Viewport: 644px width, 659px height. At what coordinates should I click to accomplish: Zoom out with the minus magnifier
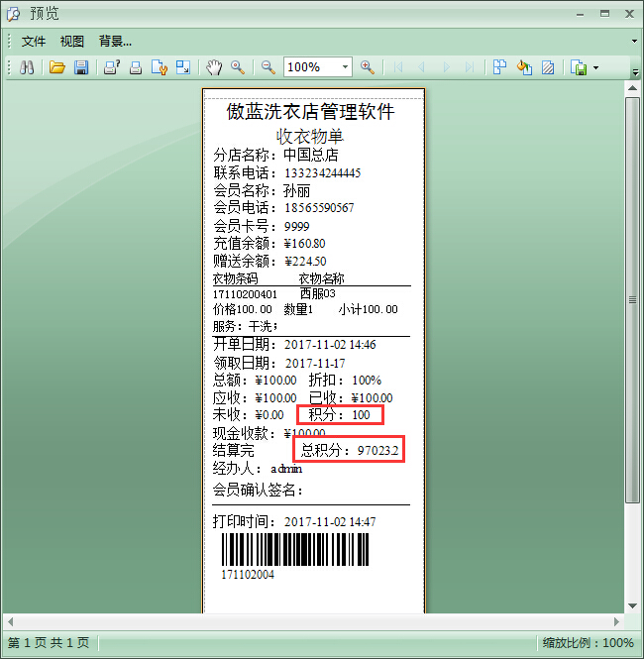click(x=268, y=67)
